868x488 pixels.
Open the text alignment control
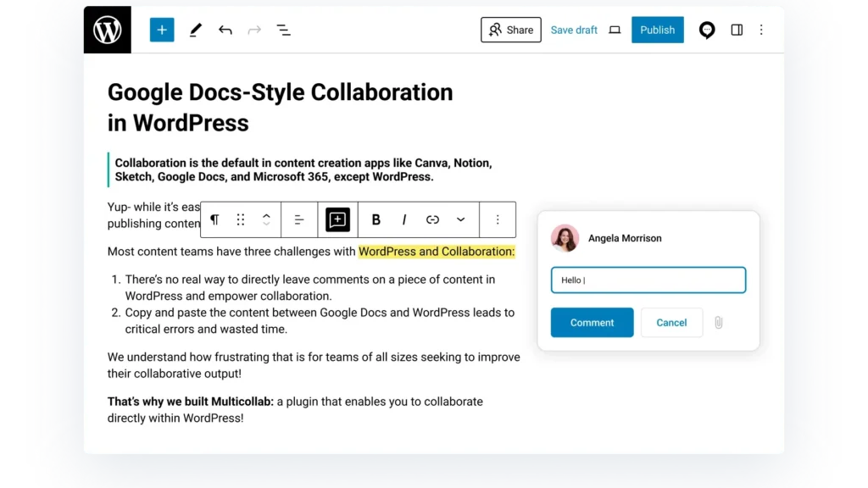pos(299,219)
